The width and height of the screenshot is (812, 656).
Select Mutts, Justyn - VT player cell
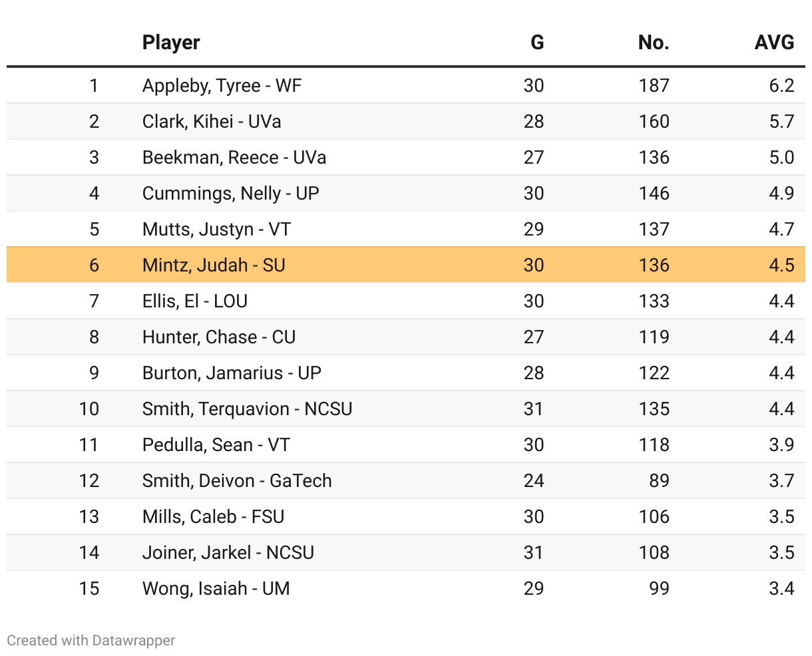tap(216, 230)
